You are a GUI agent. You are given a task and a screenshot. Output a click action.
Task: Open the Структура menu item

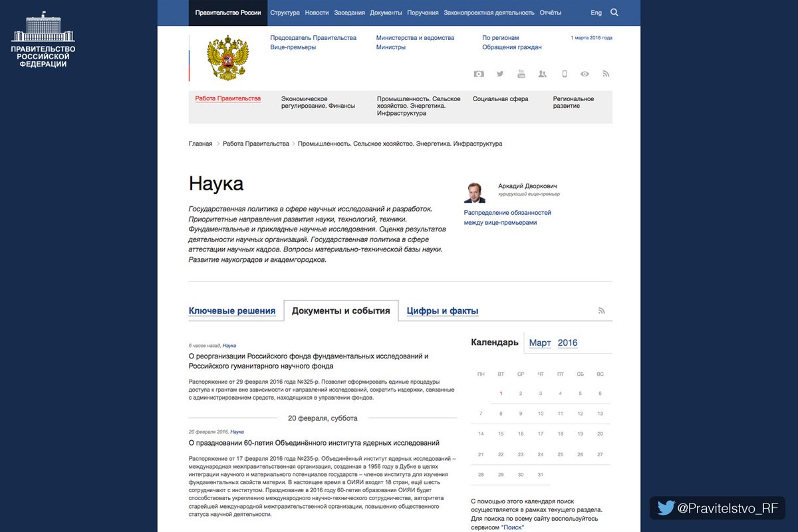(x=285, y=13)
